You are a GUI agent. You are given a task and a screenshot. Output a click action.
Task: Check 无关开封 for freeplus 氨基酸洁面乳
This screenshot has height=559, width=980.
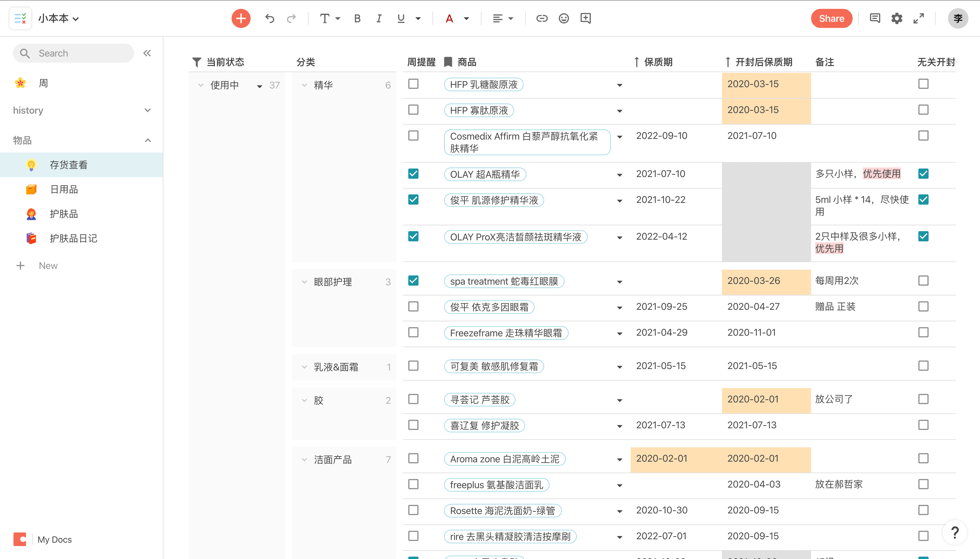(x=923, y=484)
